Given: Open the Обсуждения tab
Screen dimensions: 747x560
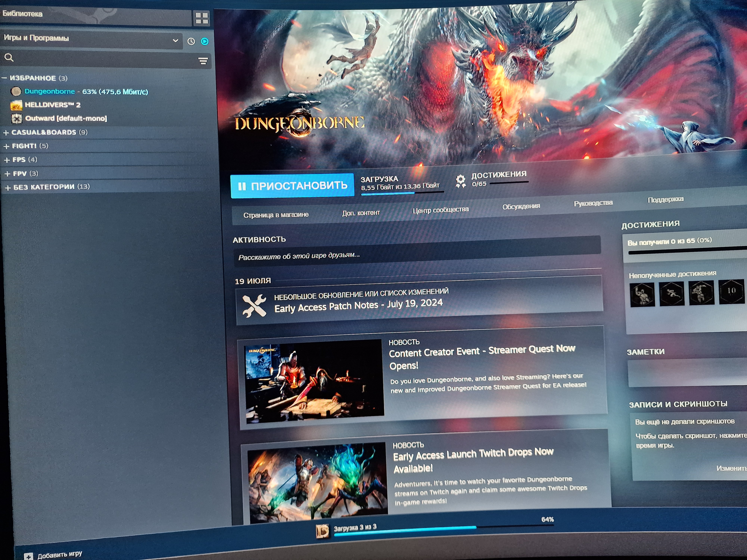Looking at the screenshot, I should [521, 206].
